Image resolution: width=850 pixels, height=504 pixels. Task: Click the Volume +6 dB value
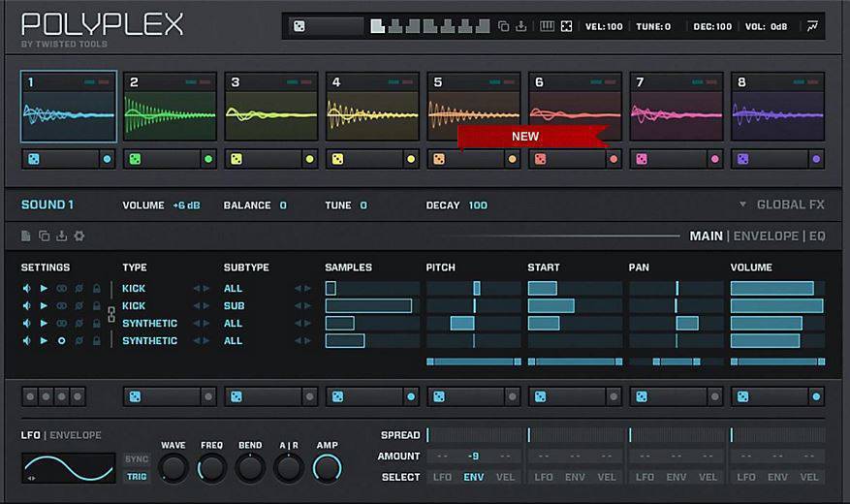(x=186, y=205)
